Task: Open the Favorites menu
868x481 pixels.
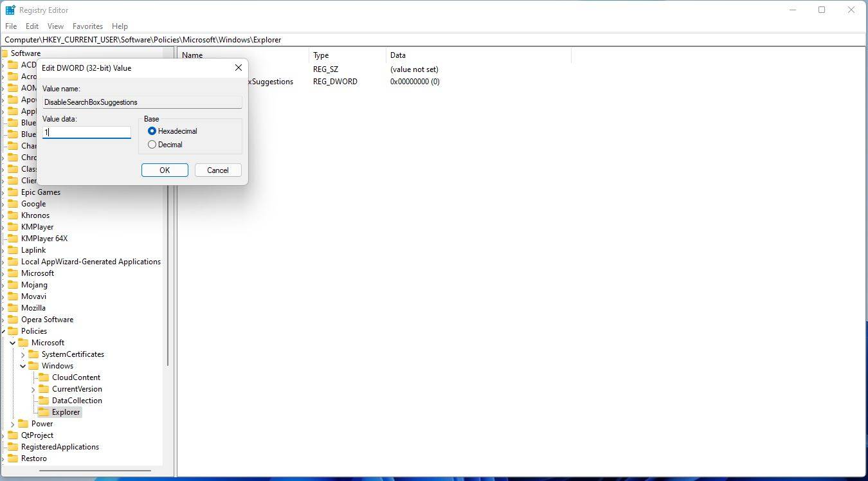Action: (x=87, y=26)
